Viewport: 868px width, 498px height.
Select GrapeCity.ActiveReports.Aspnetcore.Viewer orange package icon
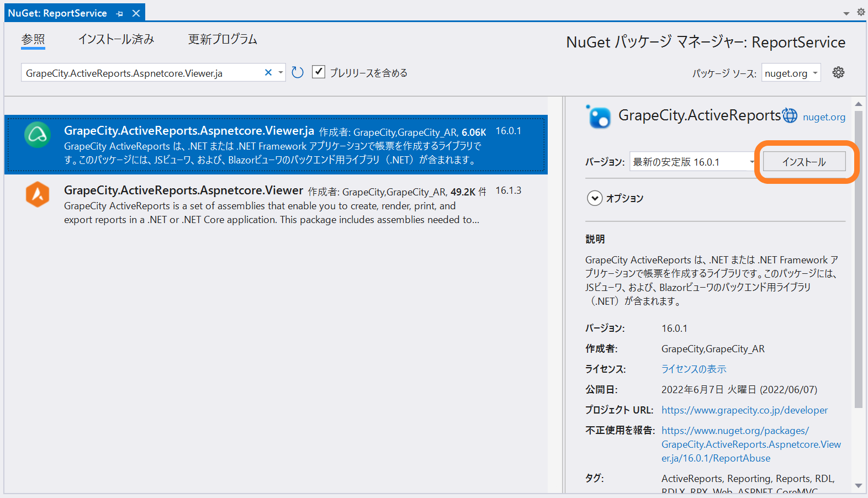coord(38,194)
